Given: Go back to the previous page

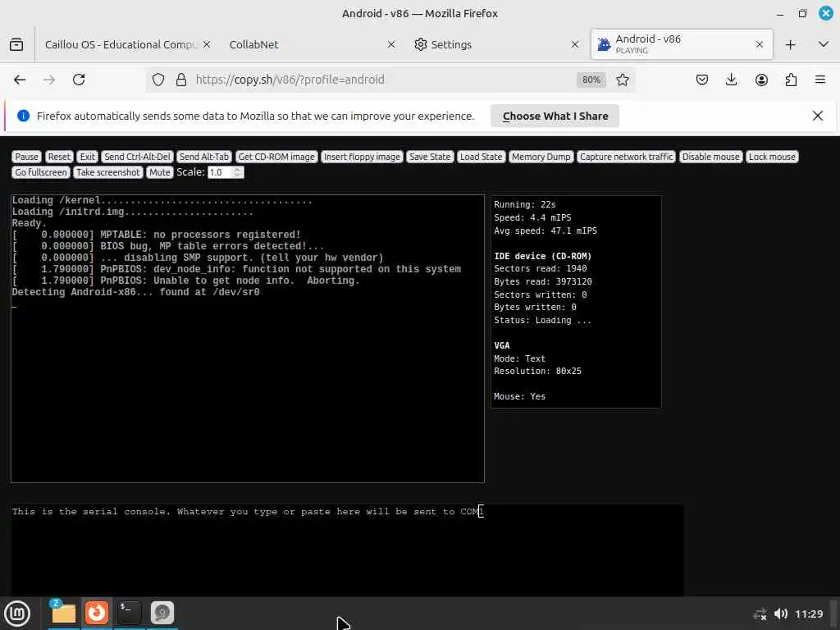Looking at the screenshot, I should click(x=20, y=80).
